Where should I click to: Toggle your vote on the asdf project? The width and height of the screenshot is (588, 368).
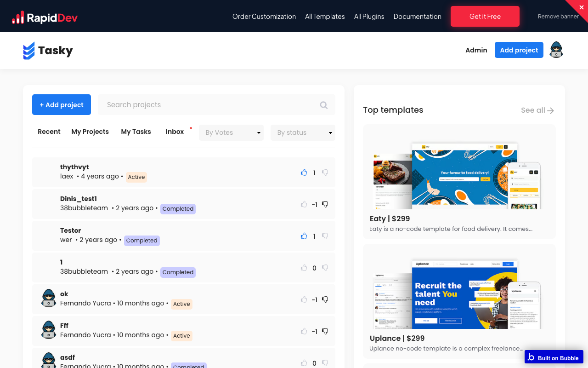[x=304, y=363]
